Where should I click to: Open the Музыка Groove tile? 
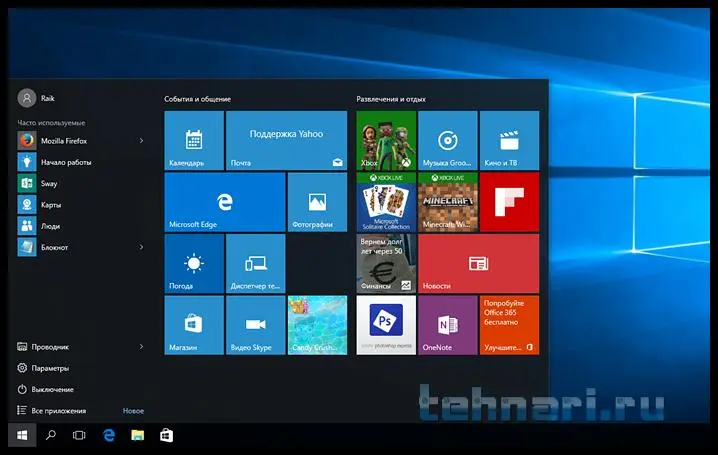pyautogui.click(x=448, y=141)
